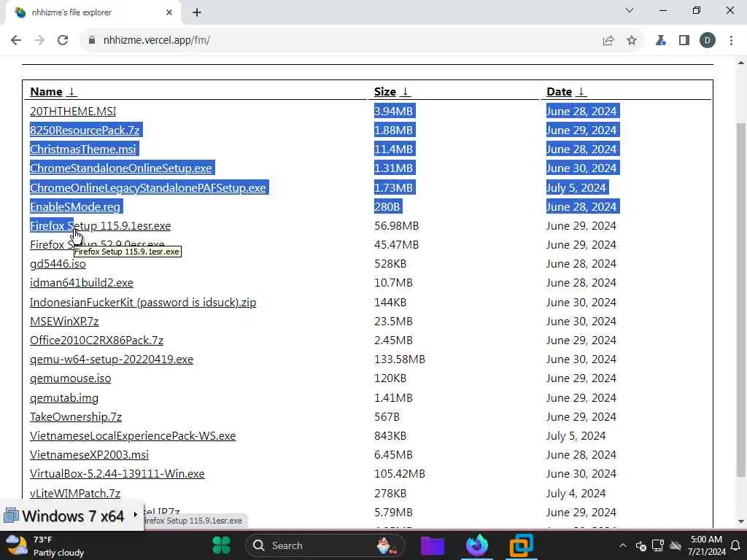
Task: Download ChromeOnlineLegacyStandalonePAFSetup.exe
Action: (147, 187)
